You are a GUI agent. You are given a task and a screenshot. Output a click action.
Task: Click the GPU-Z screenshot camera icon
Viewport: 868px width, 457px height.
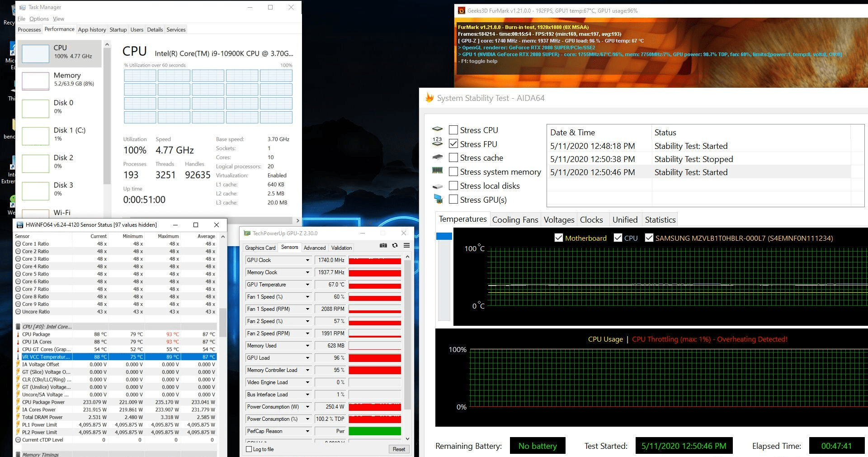point(383,245)
